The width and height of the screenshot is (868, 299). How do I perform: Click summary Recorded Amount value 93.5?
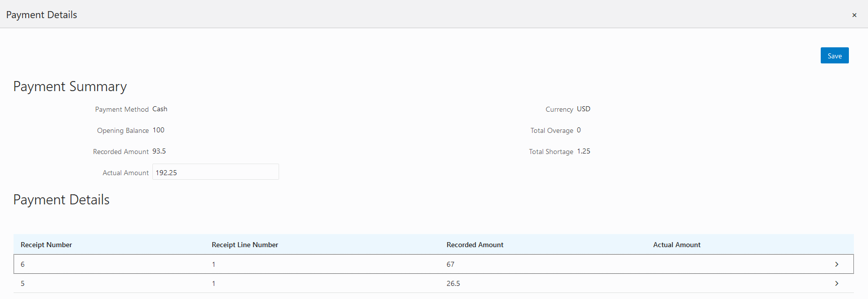click(x=159, y=151)
